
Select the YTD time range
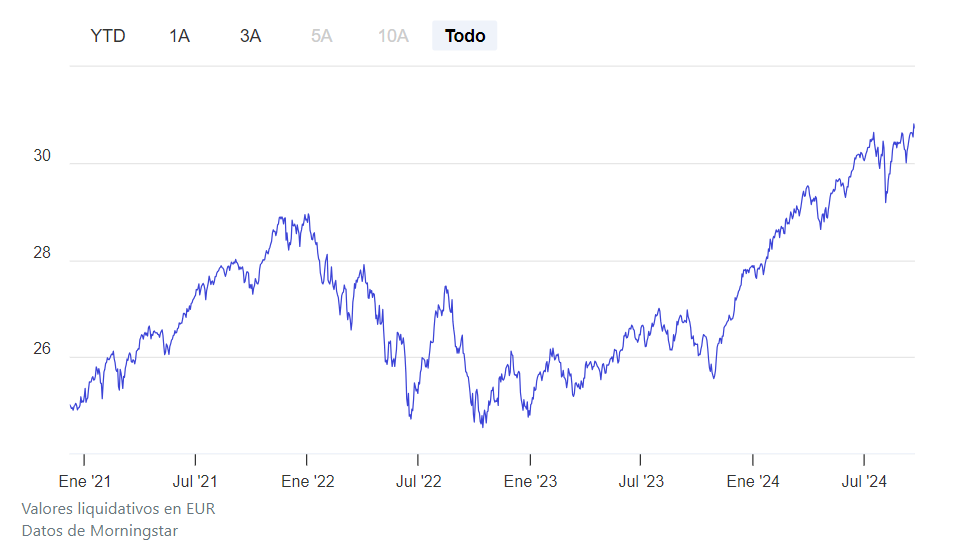tap(108, 36)
